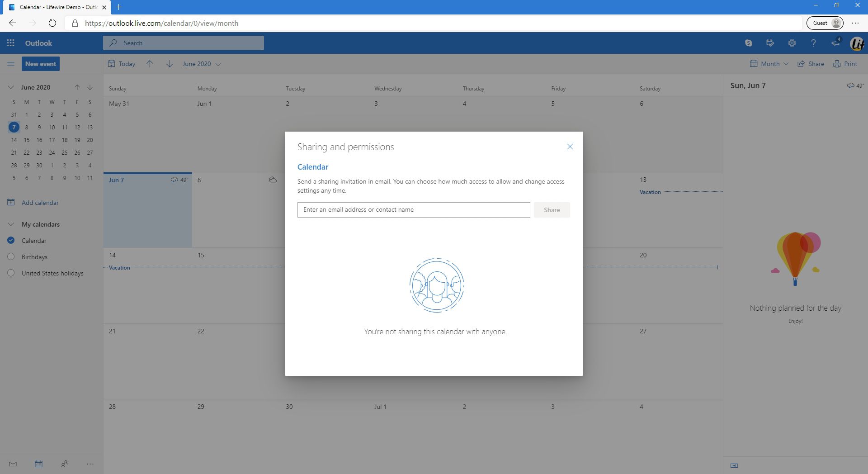Select day 15 in mini calendar
This screenshot has height=474, width=868.
(x=27, y=140)
